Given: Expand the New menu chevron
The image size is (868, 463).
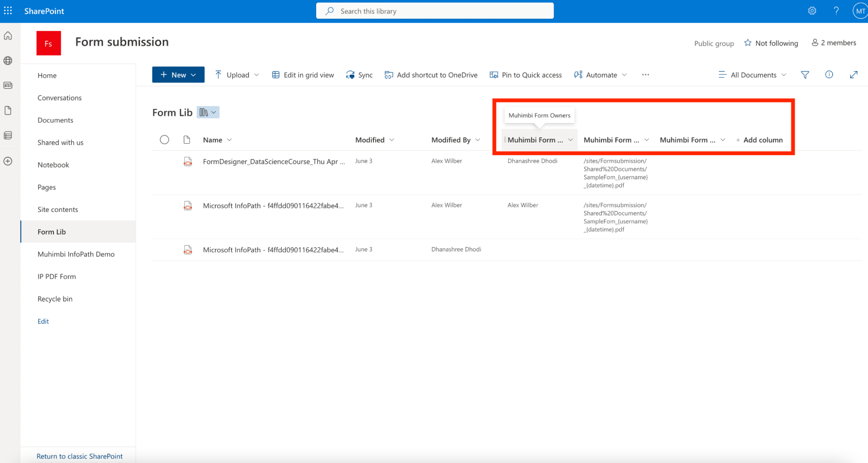Looking at the screenshot, I should pyautogui.click(x=193, y=74).
